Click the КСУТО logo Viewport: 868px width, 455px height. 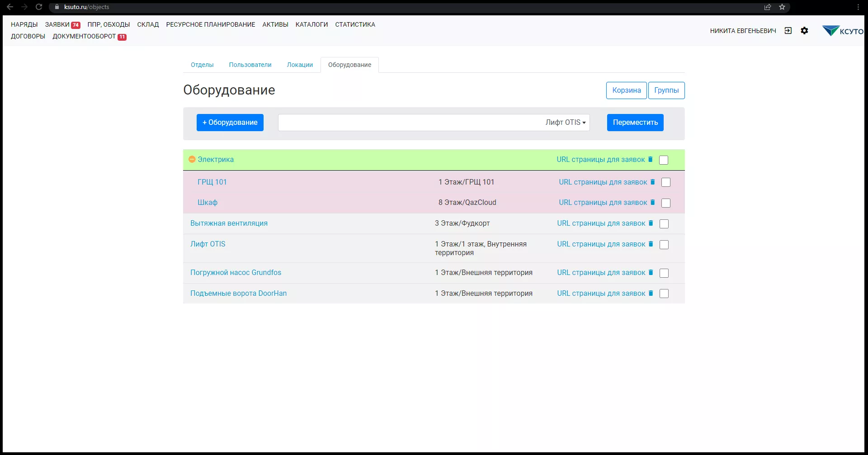[x=842, y=31]
